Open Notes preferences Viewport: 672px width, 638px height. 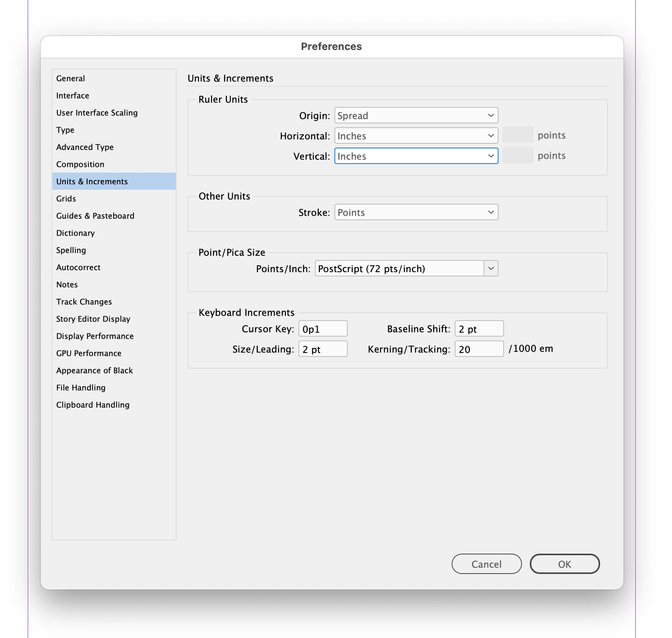tap(114, 285)
